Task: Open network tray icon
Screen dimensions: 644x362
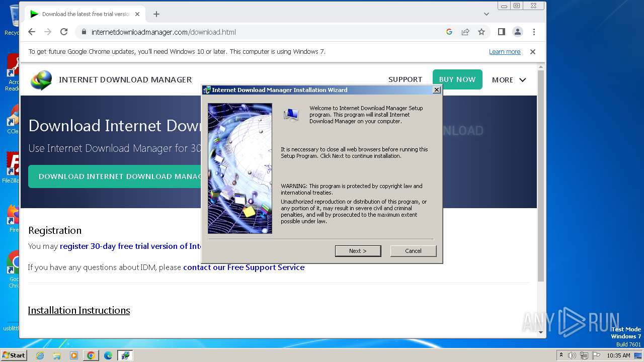Action: (584, 355)
